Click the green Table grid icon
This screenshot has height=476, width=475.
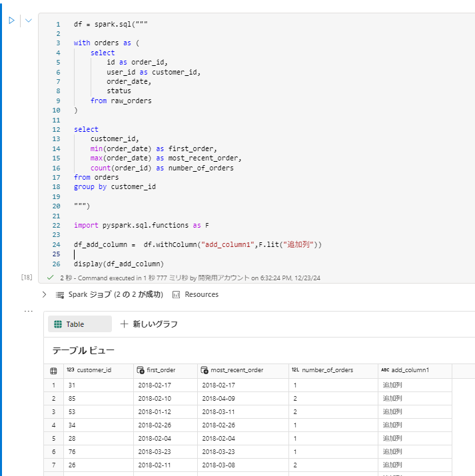(x=58, y=324)
